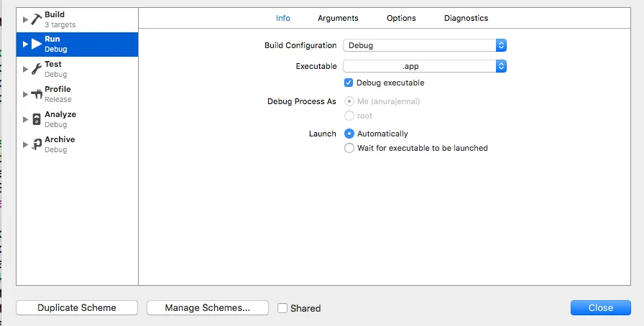
Task: Open the Executable dropdown
Action: 425,66
